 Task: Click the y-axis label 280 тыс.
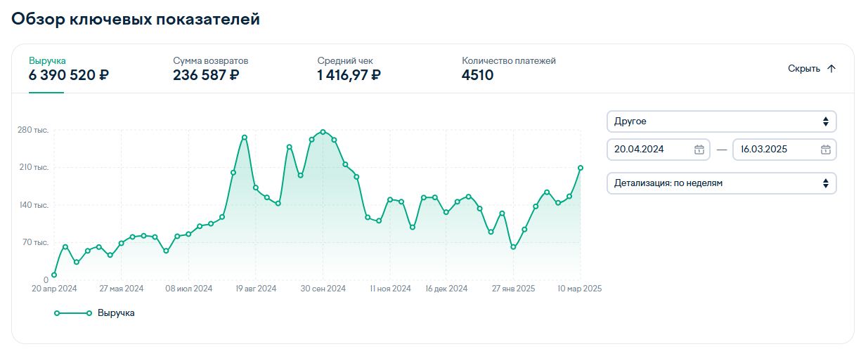(34, 131)
